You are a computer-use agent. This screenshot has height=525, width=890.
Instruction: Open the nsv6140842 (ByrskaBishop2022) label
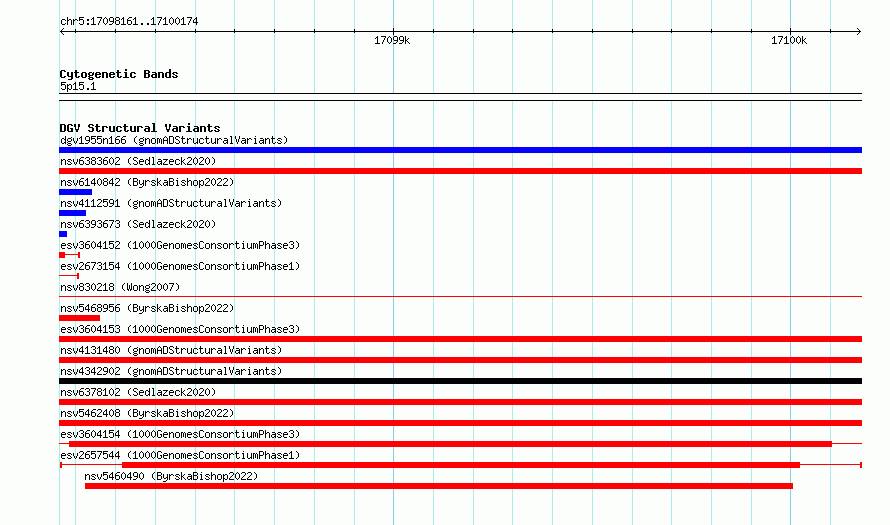[147, 182]
